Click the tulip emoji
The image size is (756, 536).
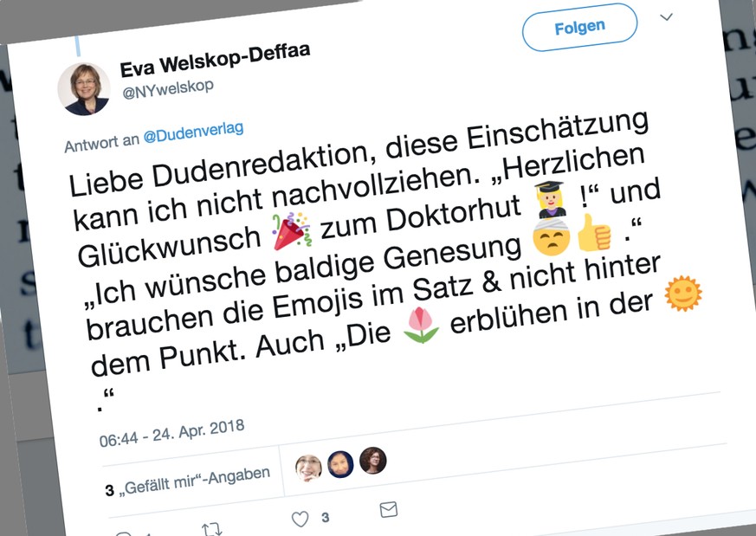point(421,326)
